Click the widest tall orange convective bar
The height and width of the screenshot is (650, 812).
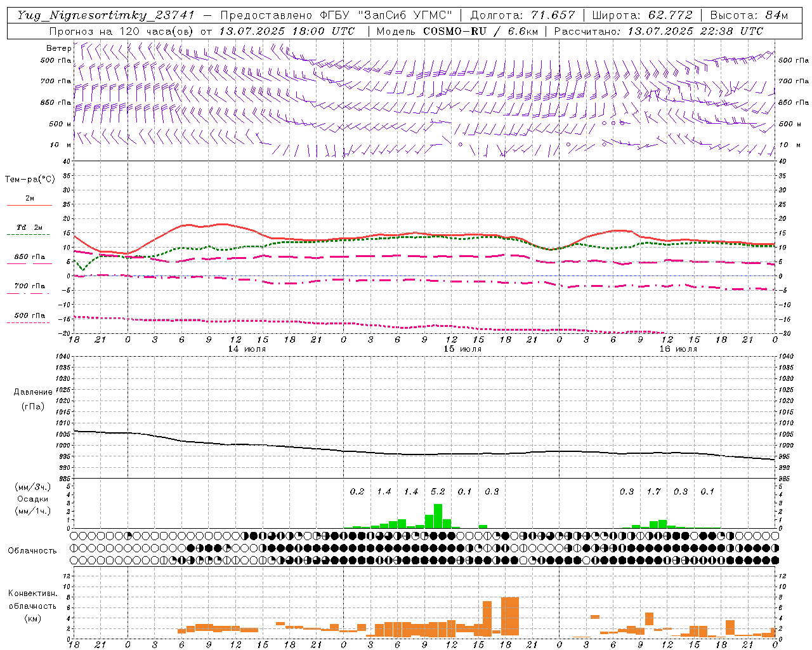[510, 617]
